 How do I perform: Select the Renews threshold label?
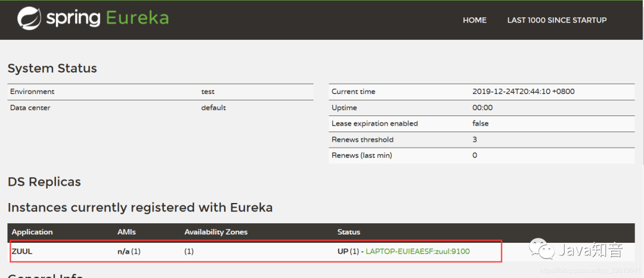pos(363,139)
